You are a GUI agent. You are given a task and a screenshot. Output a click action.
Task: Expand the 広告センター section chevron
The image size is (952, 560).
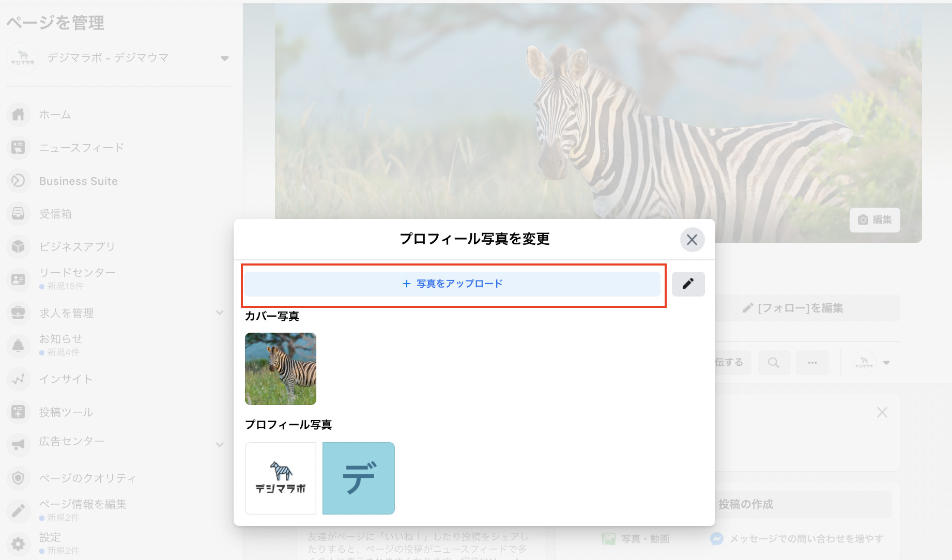click(220, 444)
